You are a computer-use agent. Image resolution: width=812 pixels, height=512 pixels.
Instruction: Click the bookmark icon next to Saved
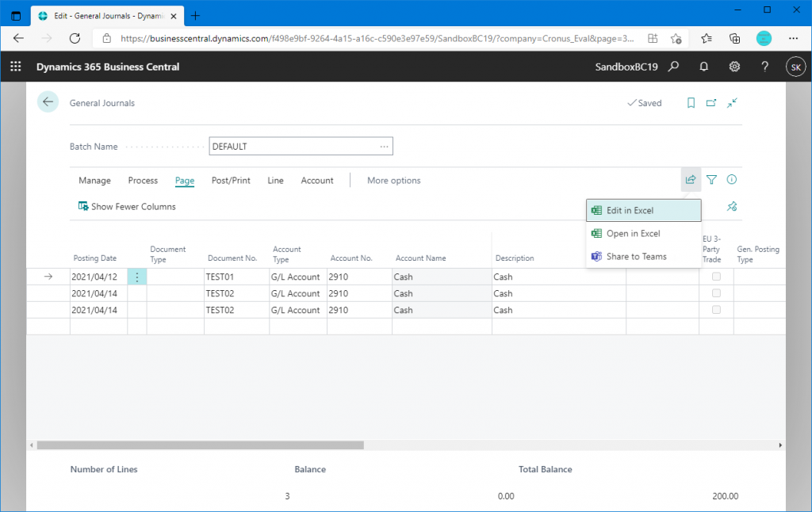click(x=691, y=103)
